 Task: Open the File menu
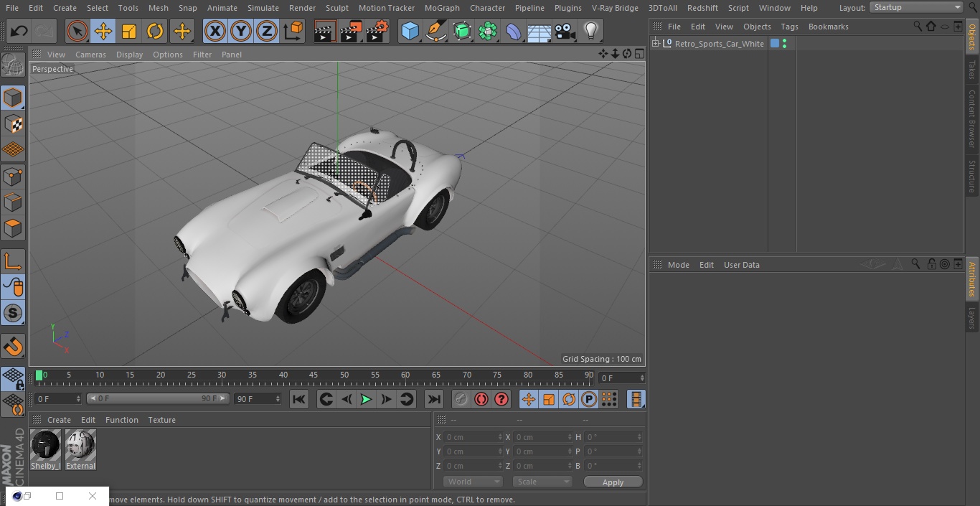(x=12, y=8)
